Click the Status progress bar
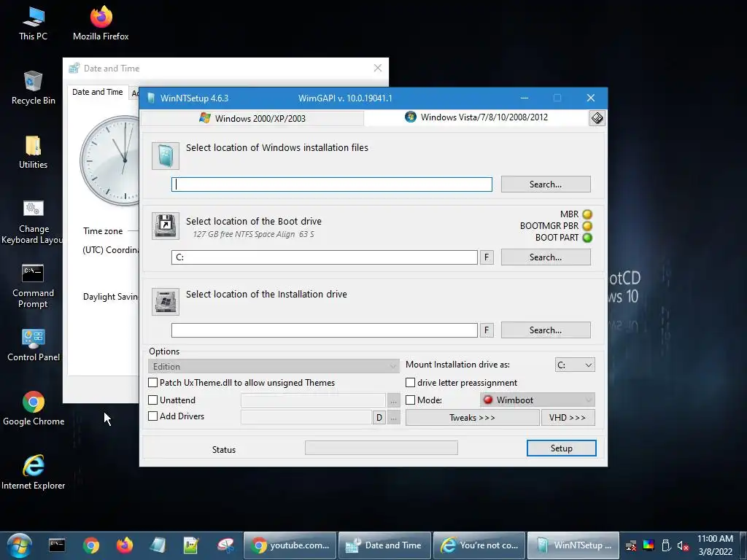Screen dimensions: 747x560 tap(381, 448)
